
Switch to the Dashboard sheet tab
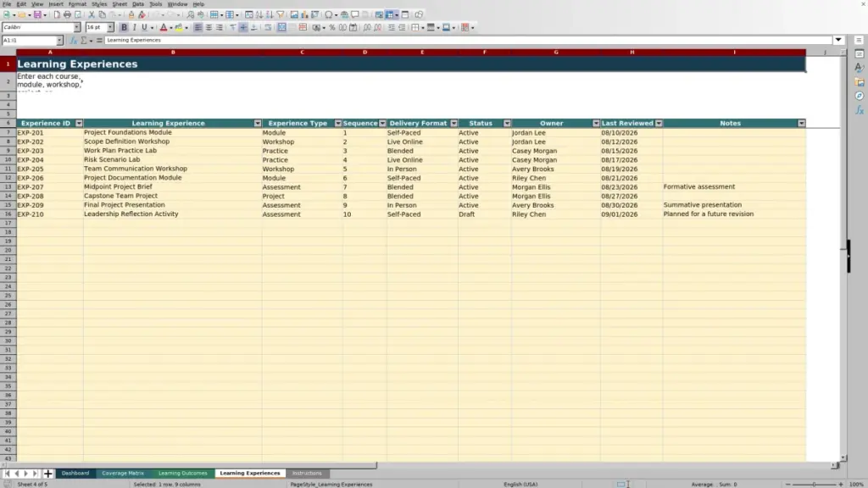coord(75,474)
